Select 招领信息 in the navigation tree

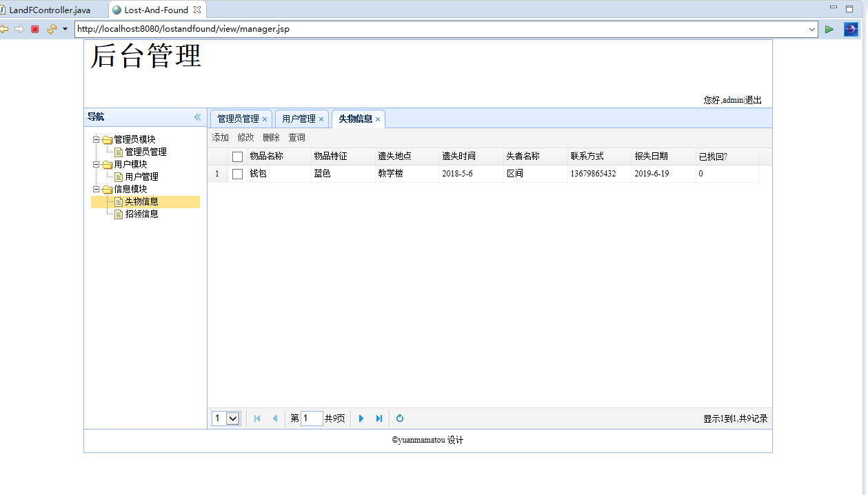[x=141, y=214]
